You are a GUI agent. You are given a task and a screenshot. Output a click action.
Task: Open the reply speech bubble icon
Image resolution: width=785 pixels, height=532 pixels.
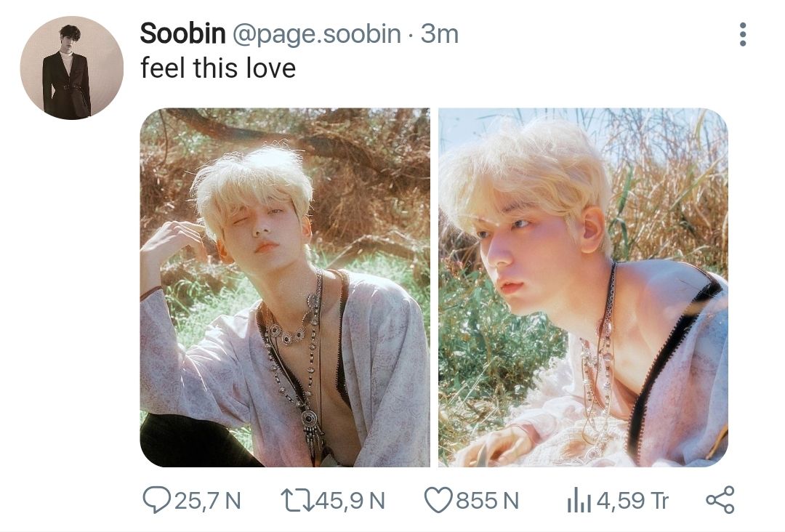point(156,500)
